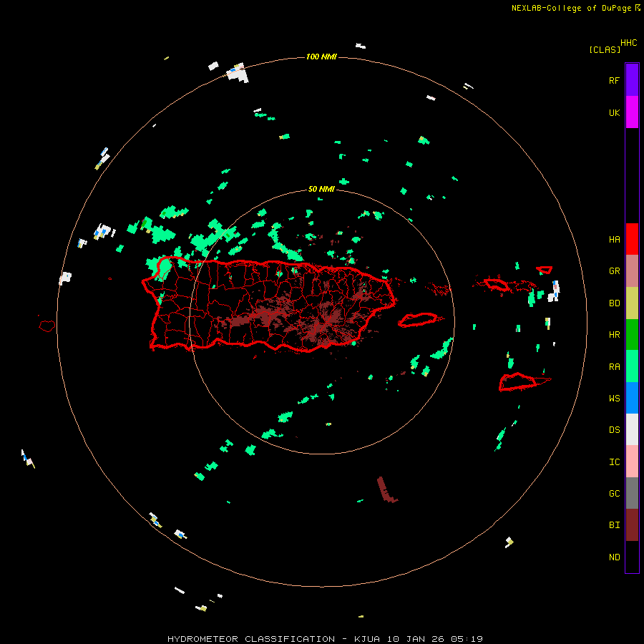
Task: Click Mona island outline far west
Action: coord(47,326)
